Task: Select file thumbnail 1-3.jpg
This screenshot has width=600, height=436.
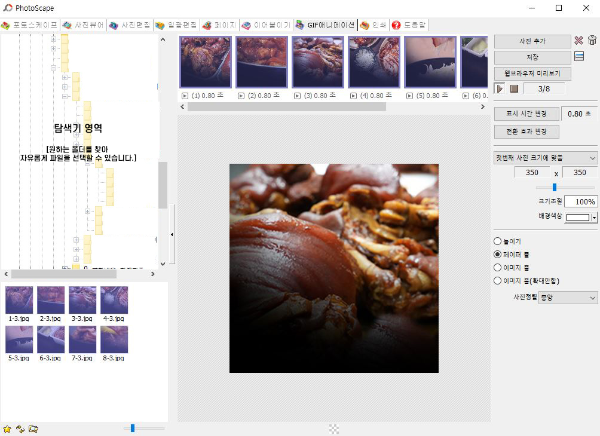Action: tap(19, 300)
